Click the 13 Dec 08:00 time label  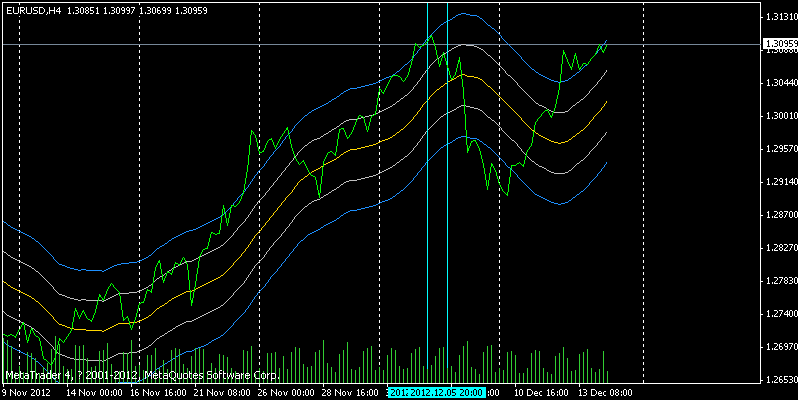point(605,393)
